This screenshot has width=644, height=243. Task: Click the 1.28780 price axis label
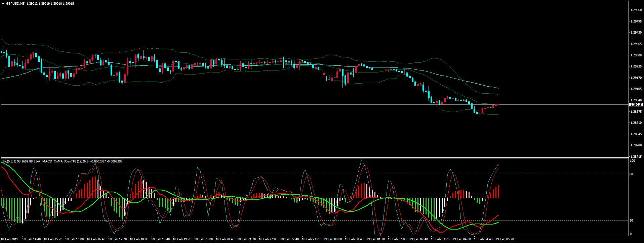(636, 145)
